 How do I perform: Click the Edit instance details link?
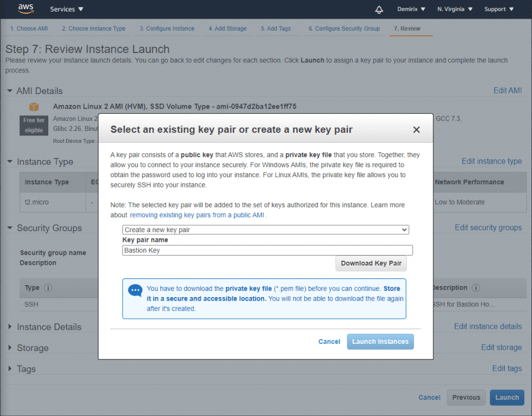click(487, 326)
